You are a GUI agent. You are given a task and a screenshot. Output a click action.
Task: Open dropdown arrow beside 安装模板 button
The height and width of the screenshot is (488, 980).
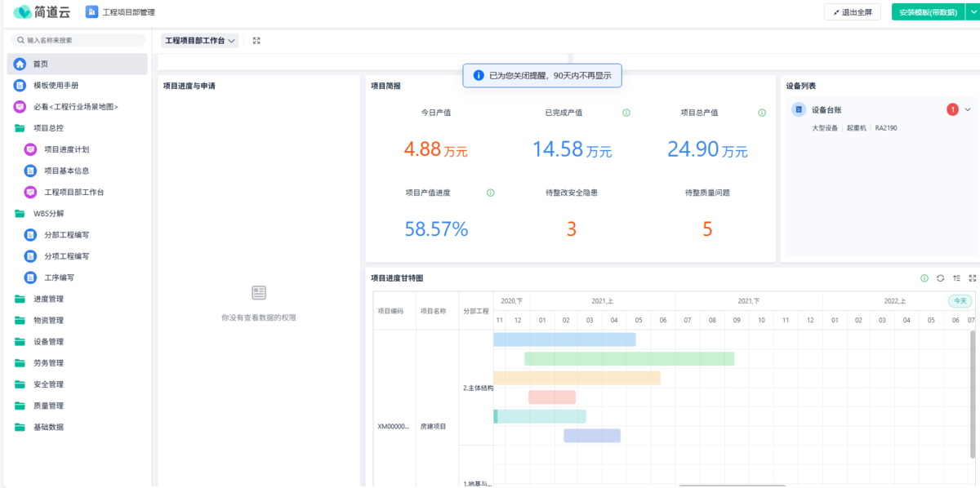972,12
